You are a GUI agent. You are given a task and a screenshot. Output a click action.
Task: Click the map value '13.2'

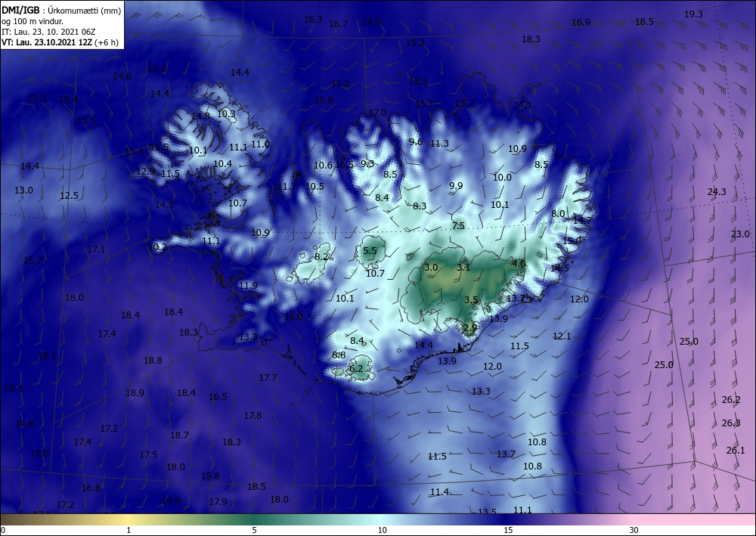click(248, 337)
